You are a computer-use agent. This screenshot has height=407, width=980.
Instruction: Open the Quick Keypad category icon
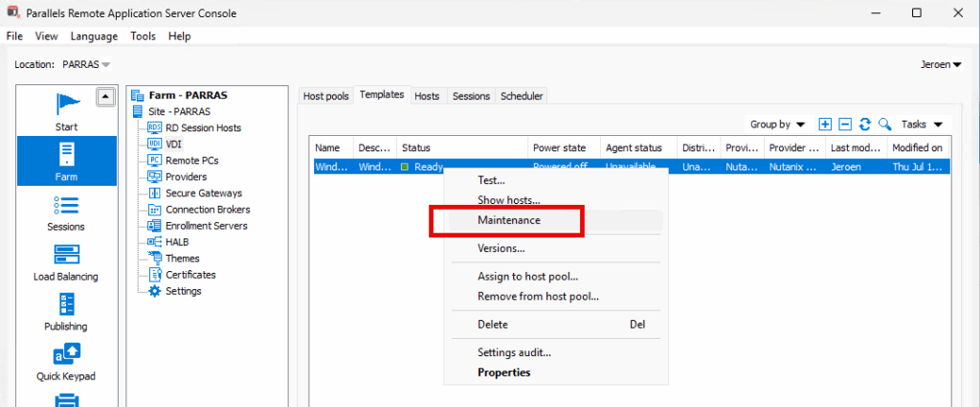66,354
